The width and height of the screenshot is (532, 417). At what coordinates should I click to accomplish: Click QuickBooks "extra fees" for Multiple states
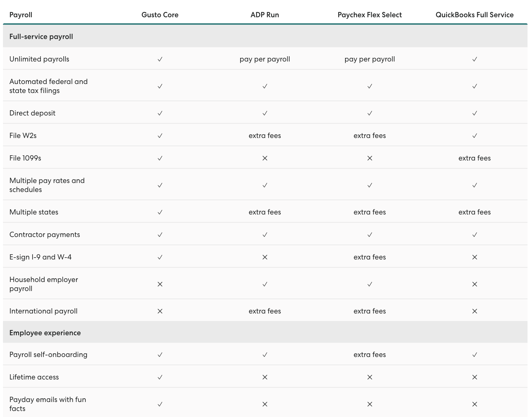click(x=475, y=212)
